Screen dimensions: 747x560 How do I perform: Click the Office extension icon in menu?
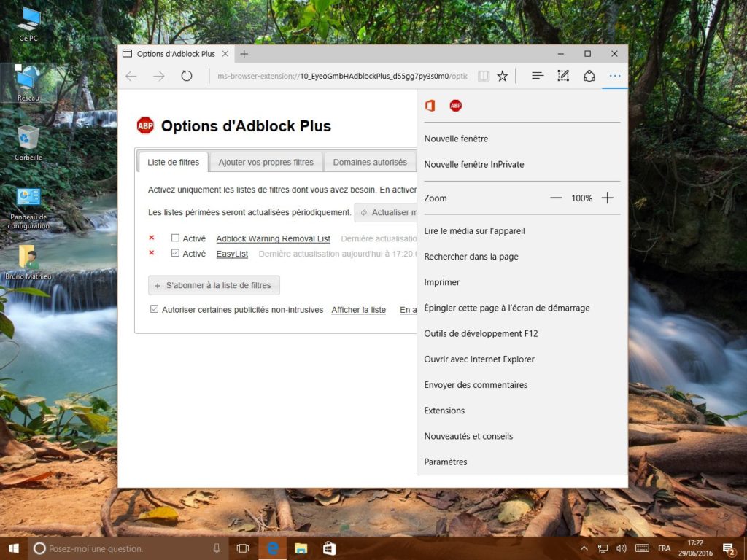430,105
